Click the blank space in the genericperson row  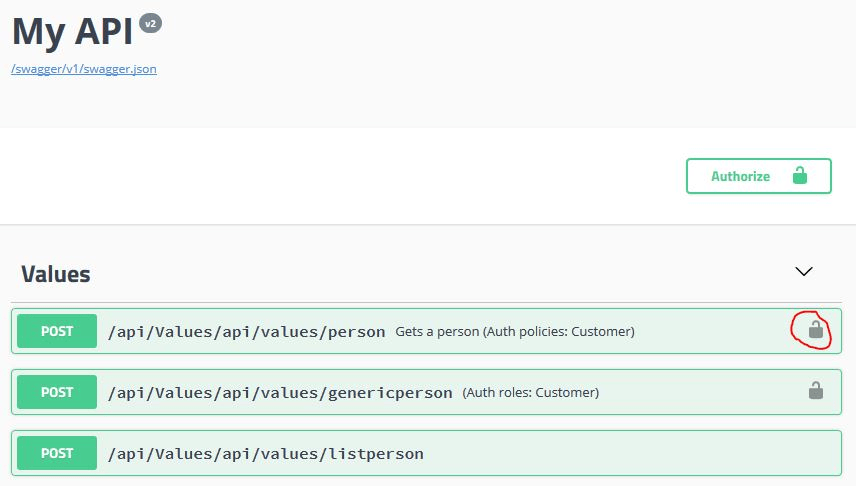click(x=702, y=392)
